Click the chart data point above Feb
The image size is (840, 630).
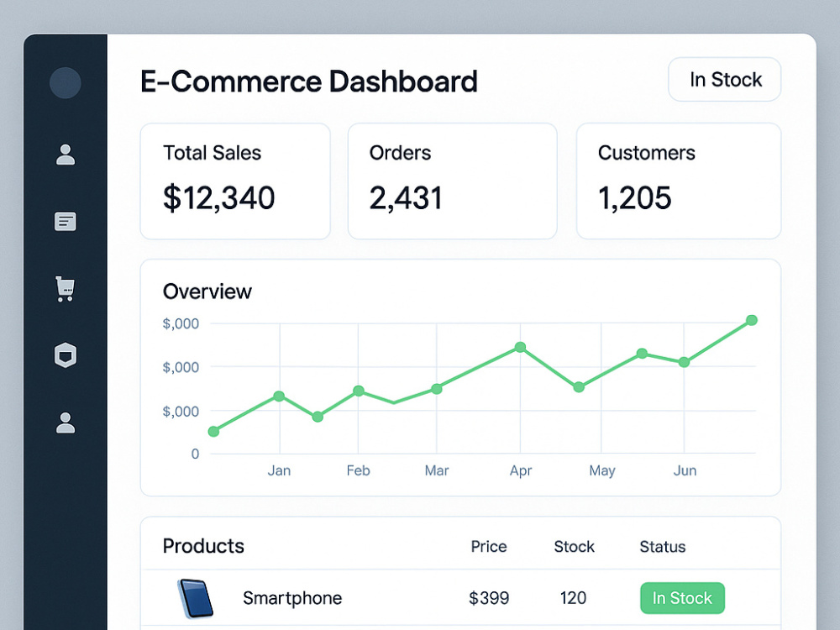click(359, 391)
